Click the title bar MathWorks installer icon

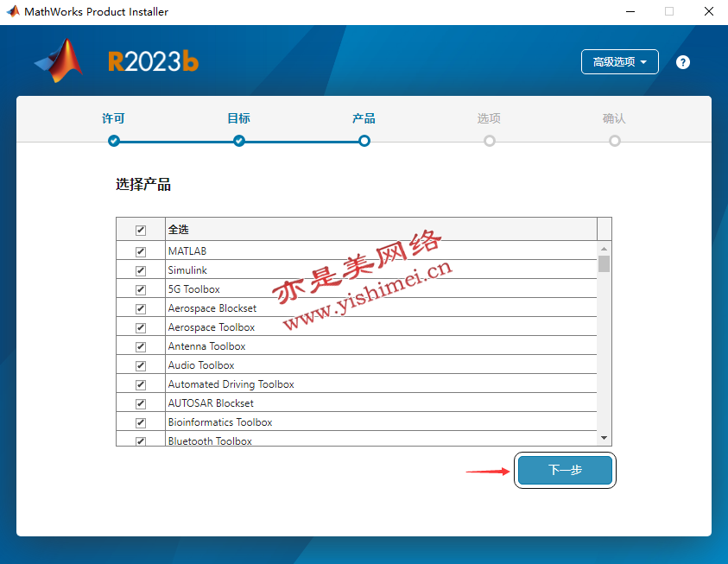coord(13,12)
